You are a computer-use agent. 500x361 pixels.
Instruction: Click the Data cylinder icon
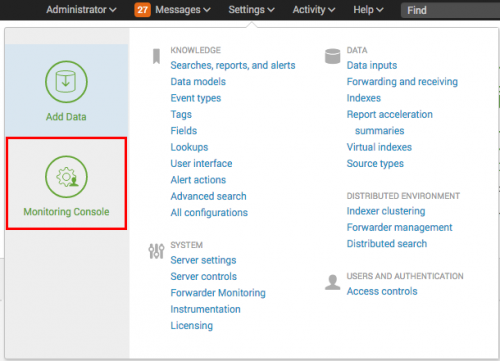coord(332,56)
